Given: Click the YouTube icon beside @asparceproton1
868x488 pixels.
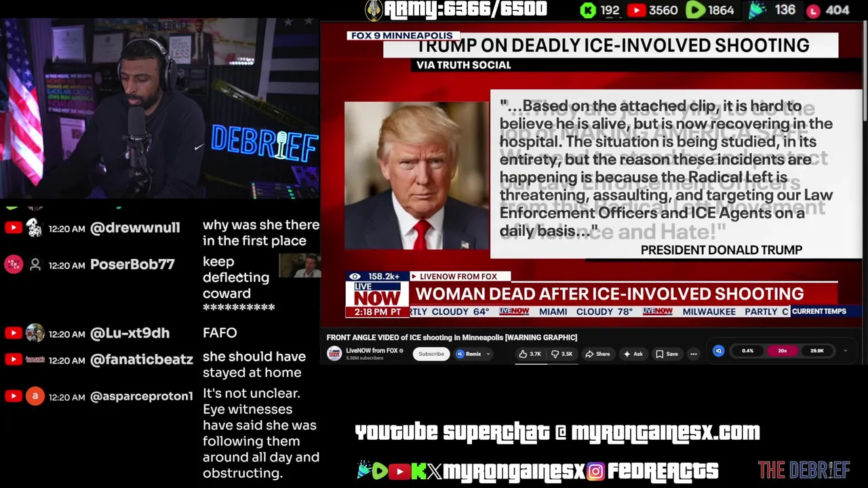Looking at the screenshot, I should 13,396.
